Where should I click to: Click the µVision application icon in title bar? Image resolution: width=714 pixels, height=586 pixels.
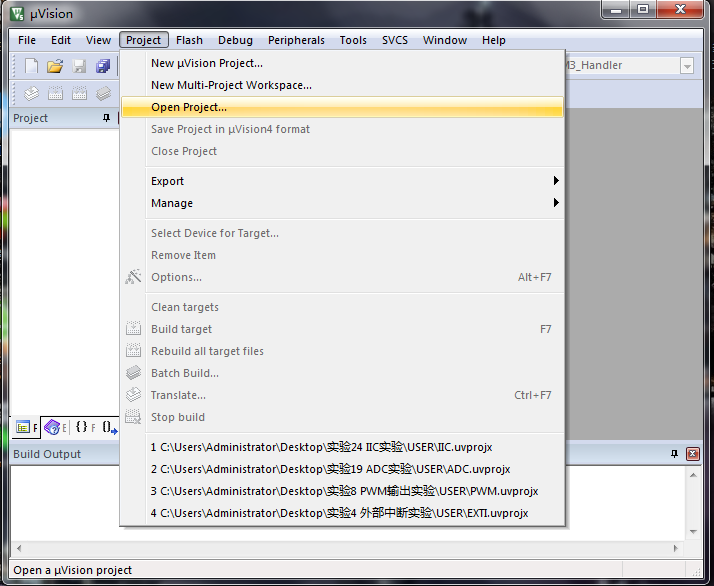(x=17, y=14)
